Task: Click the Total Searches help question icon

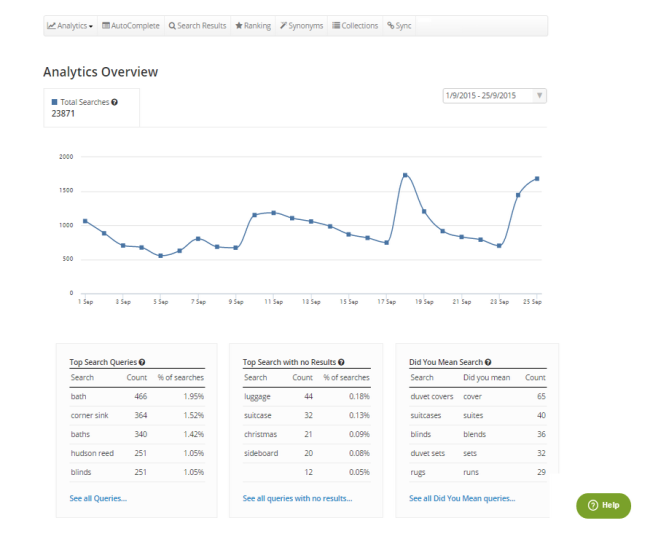Action: point(114,102)
